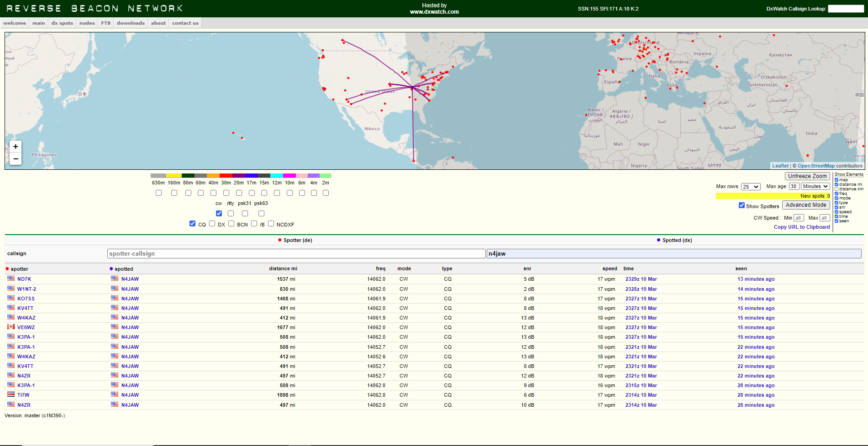Image resolution: width=868 pixels, height=446 pixels.
Task: Click the red spotter dot column header icon
Action: pos(7,269)
